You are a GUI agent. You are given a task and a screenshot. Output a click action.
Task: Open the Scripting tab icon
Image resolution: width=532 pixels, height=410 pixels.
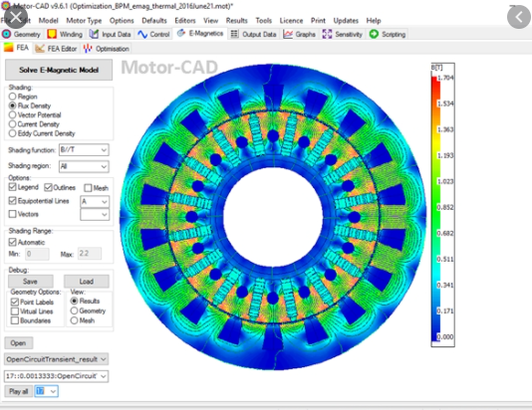click(x=374, y=34)
